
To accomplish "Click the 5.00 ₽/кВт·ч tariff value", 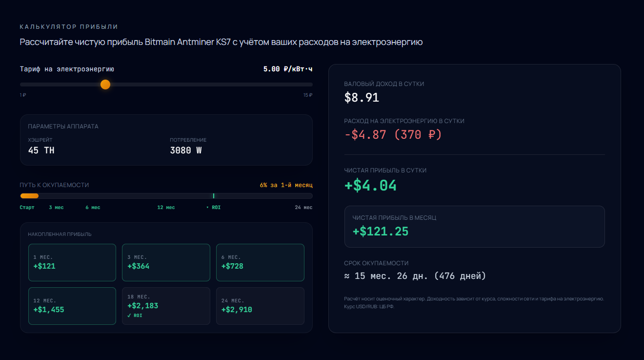I will tap(288, 69).
